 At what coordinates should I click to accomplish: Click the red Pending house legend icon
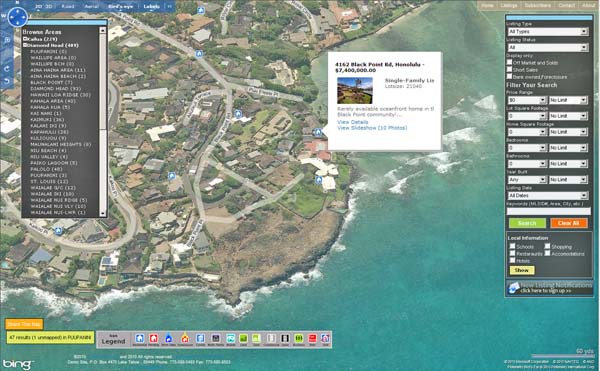click(153, 338)
